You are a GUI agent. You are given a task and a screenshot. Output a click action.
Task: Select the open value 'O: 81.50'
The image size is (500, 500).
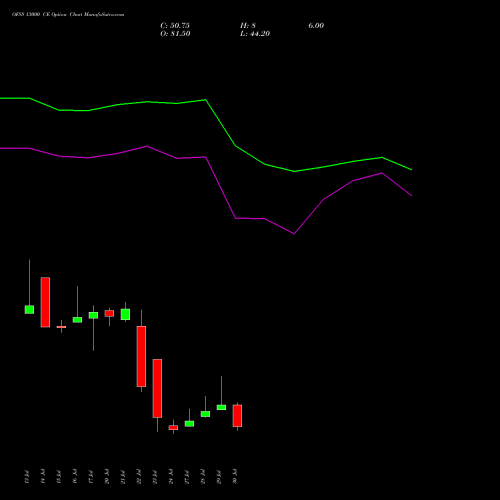[175, 34]
